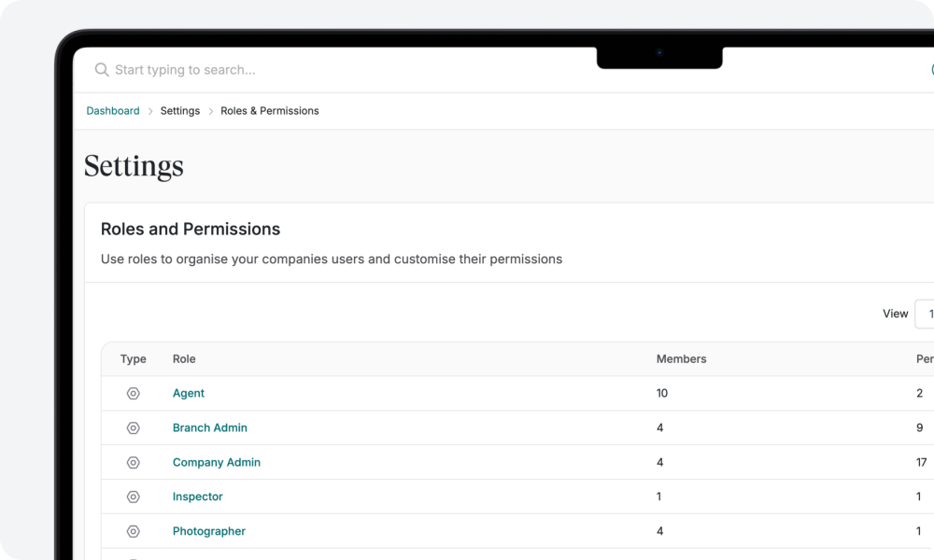This screenshot has height=560, width=934.
Task: Click the partially visible icon at top right
Action: 931,69
